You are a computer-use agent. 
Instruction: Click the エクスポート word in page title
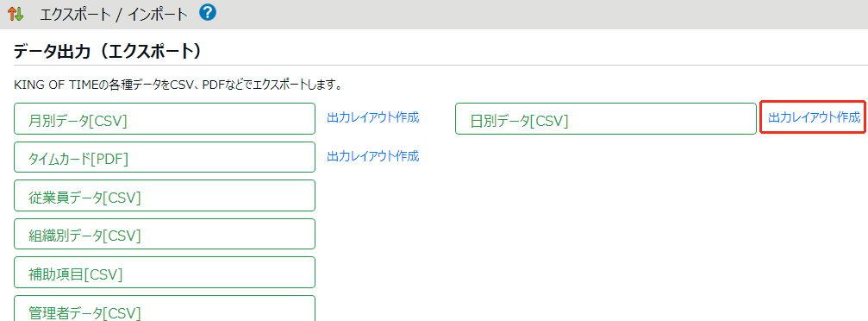tap(75, 15)
